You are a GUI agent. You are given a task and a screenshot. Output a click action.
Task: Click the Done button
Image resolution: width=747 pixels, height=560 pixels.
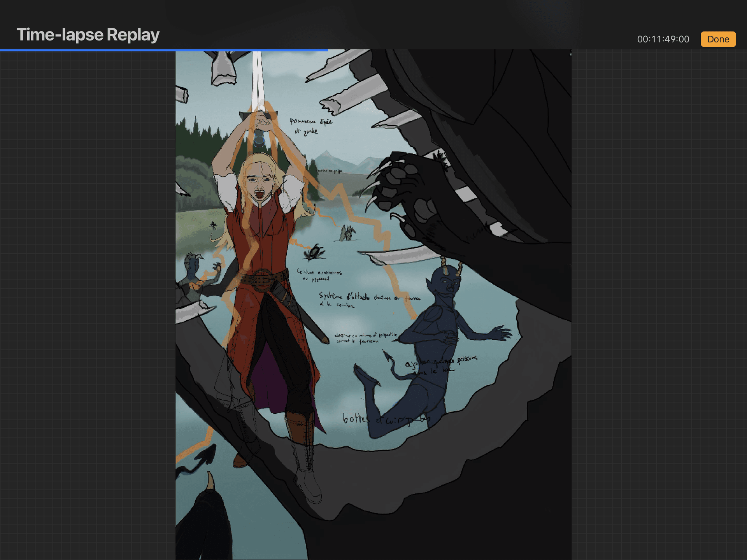(718, 39)
